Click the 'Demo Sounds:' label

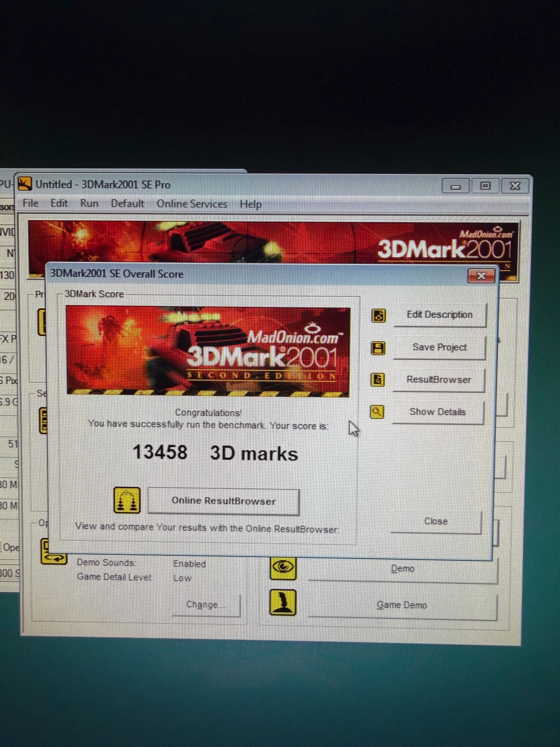(106, 562)
